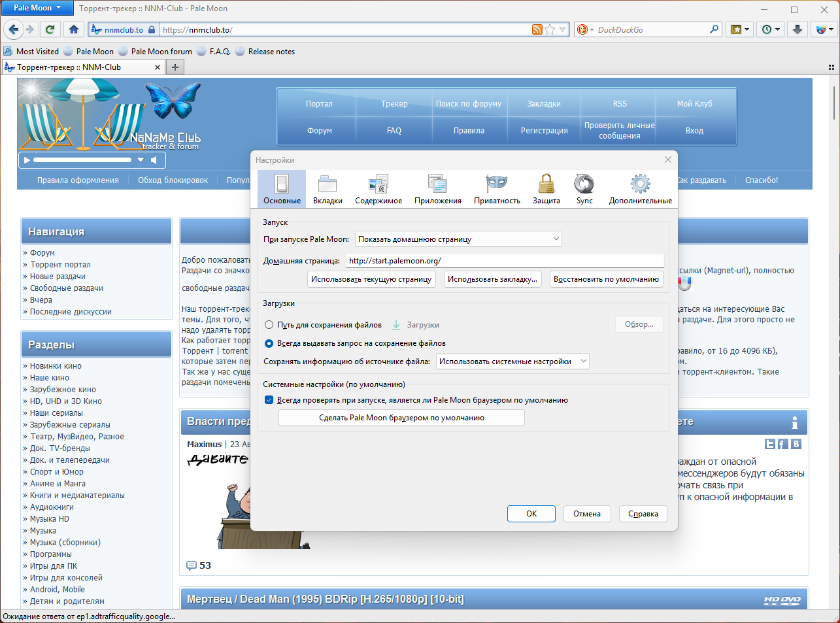Click the Facebook share icon

click(x=782, y=444)
